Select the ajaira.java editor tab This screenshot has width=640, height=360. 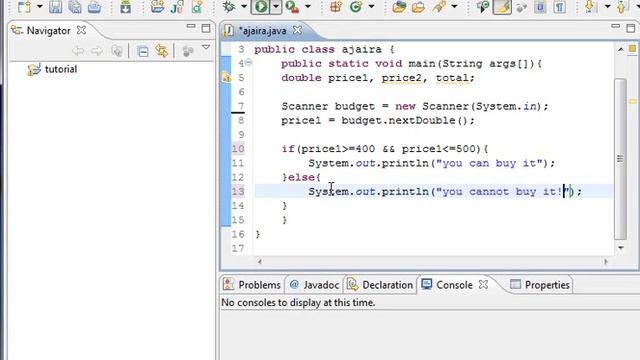[262, 31]
